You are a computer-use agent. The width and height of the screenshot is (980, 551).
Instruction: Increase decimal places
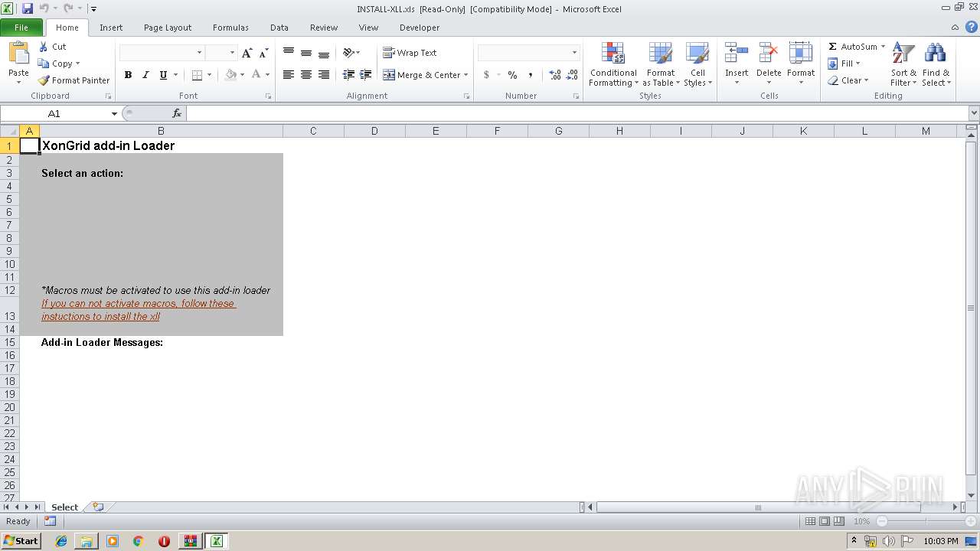555,75
